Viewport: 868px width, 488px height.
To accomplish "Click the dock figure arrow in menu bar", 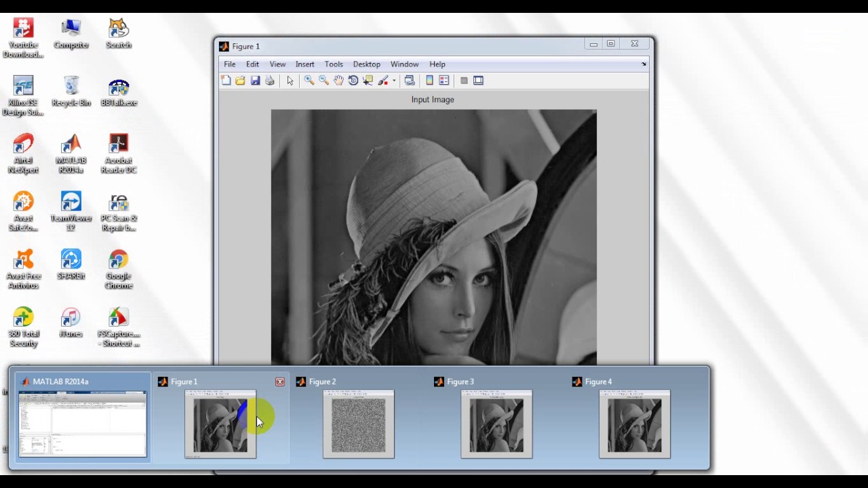I will pos(644,64).
